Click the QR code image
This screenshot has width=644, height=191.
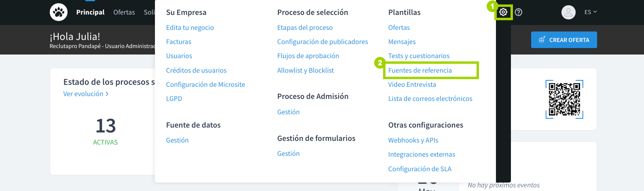564,99
